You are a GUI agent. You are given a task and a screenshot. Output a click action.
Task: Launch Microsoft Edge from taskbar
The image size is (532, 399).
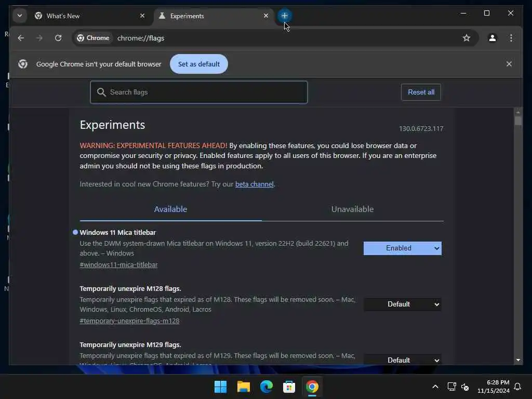click(267, 387)
